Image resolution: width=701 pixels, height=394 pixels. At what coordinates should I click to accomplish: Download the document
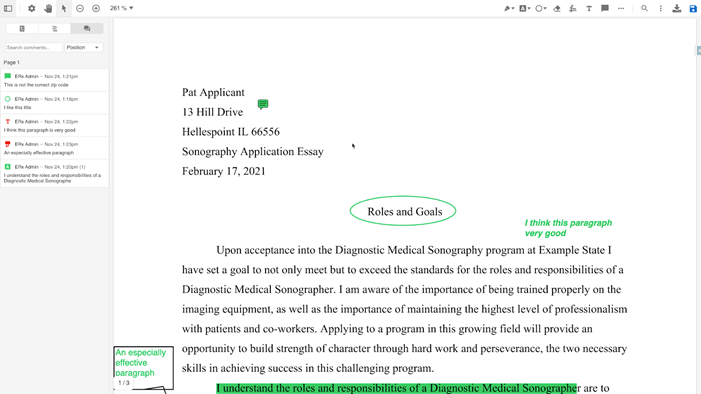tap(677, 8)
